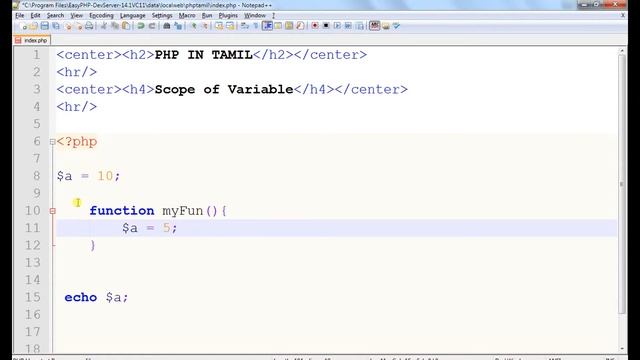
Task: Redo the edit with the Redo arrow icon
Action: [x=152, y=26]
